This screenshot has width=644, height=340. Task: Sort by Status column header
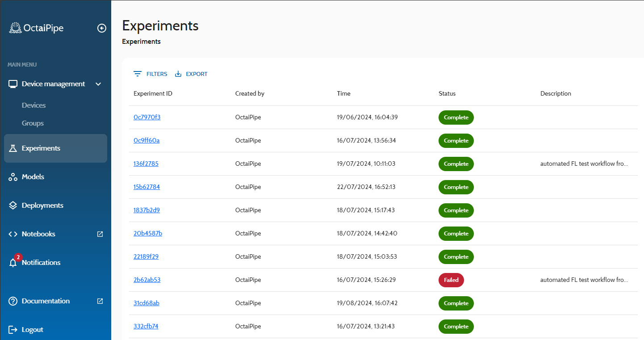tap(447, 94)
